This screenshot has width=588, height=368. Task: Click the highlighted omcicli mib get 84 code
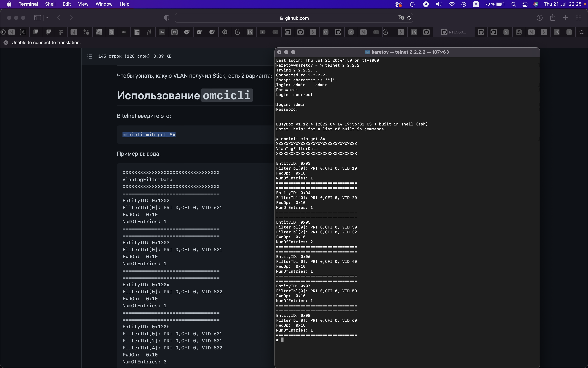pyautogui.click(x=149, y=135)
